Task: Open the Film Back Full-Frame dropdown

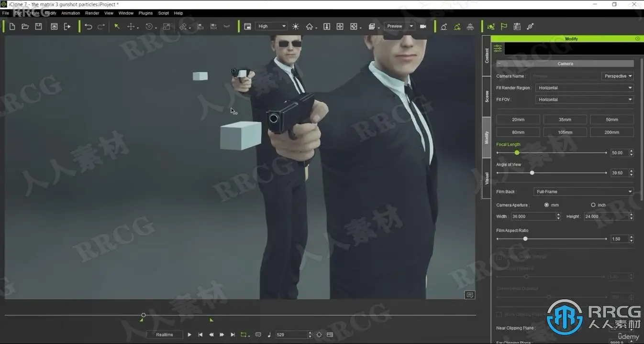Action: point(583,192)
